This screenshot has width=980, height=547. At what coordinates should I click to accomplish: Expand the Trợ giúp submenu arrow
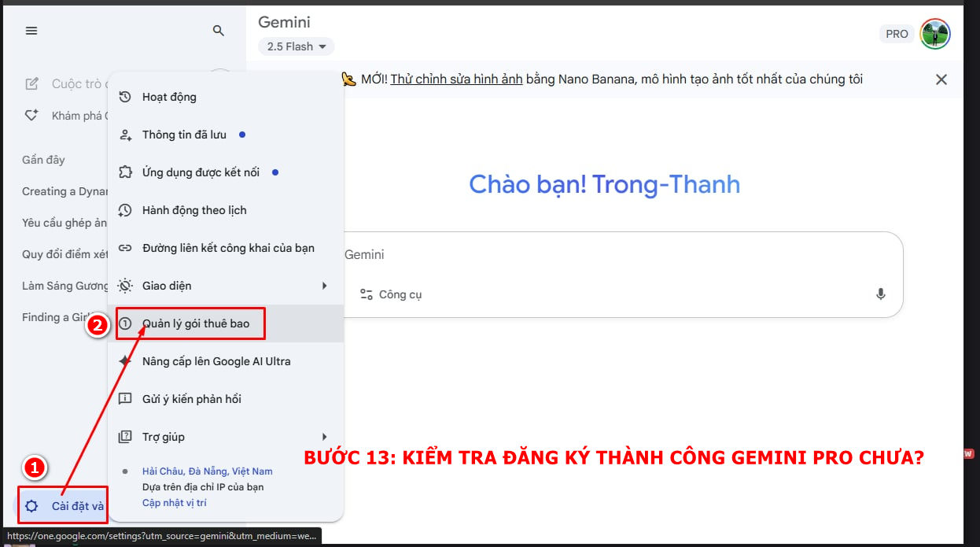[324, 437]
